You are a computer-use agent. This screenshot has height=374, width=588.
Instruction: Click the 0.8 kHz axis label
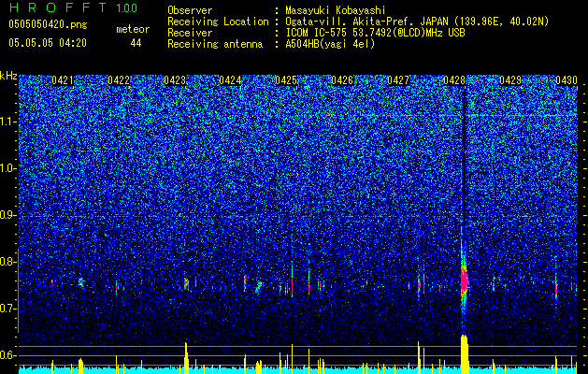(8, 262)
